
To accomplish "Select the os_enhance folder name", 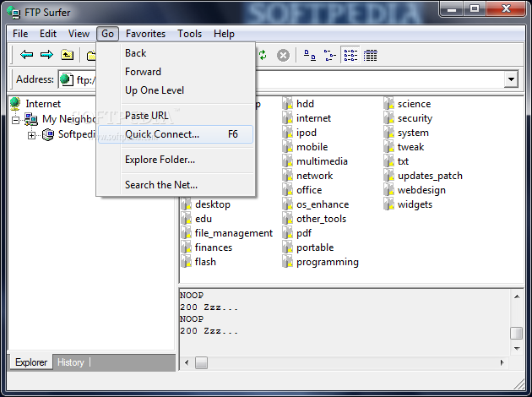I will [323, 204].
